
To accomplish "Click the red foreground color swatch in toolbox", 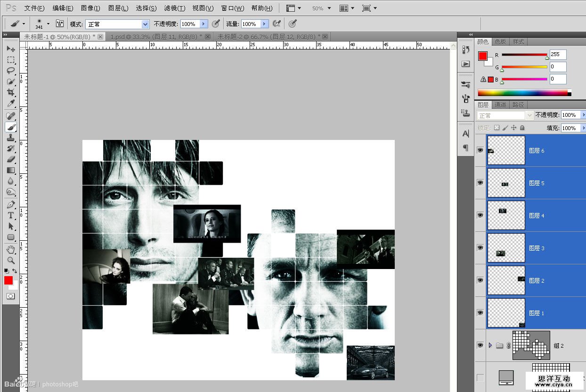I will point(8,280).
